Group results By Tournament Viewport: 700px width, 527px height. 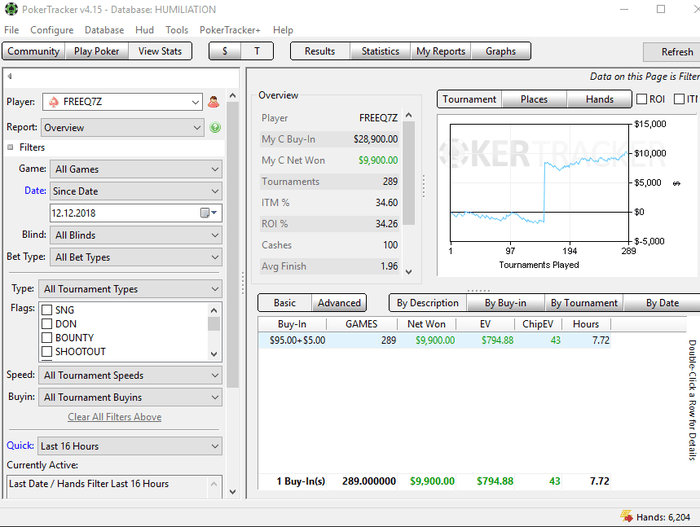point(584,303)
